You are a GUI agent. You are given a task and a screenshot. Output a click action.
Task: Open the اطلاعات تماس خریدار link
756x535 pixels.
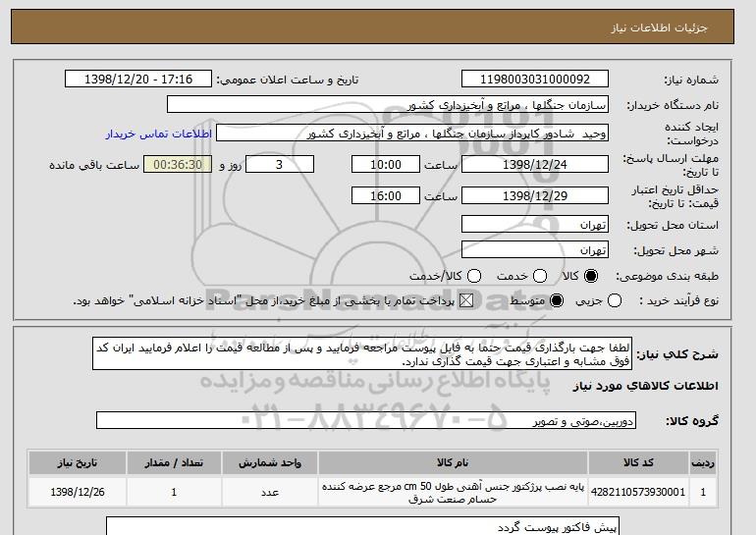pos(159,134)
